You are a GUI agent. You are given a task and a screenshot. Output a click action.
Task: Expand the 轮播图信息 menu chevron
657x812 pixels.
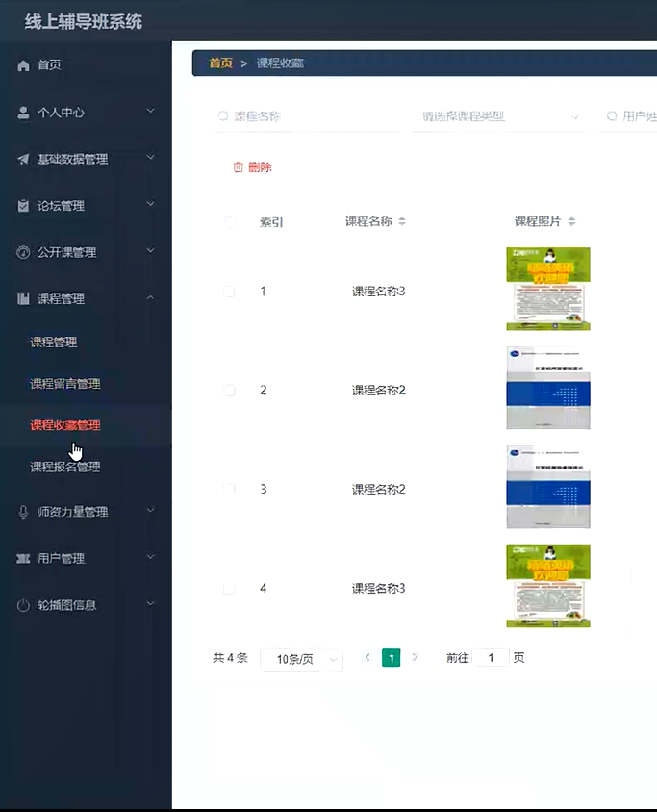click(150, 603)
